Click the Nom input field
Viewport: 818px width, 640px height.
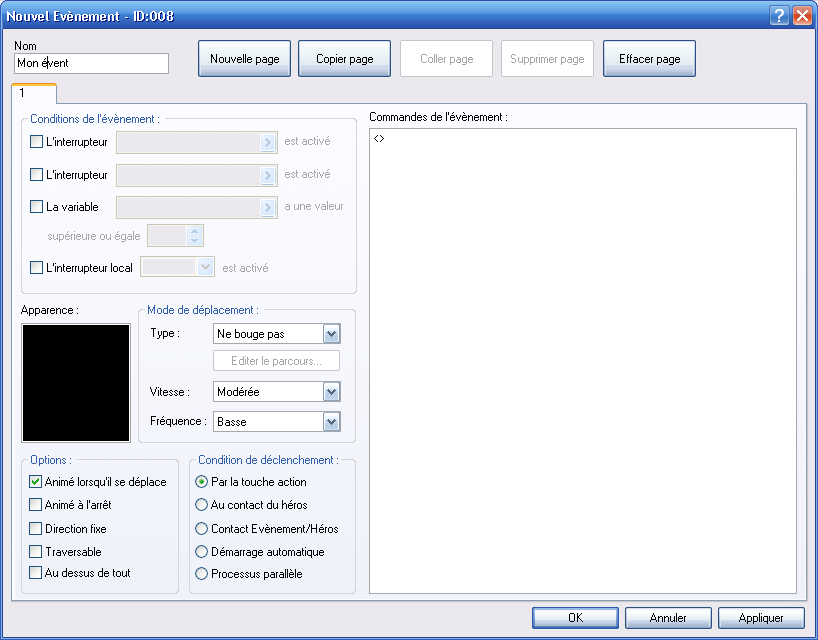coord(91,63)
